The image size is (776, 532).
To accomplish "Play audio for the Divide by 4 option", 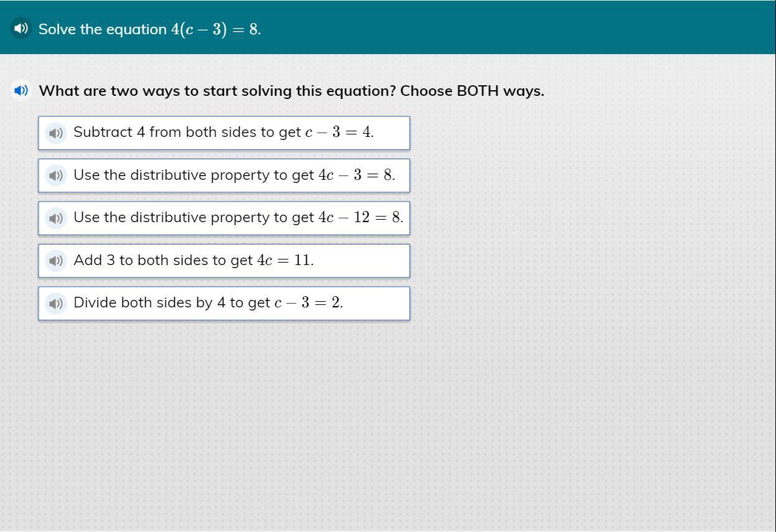I will pos(56,303).
